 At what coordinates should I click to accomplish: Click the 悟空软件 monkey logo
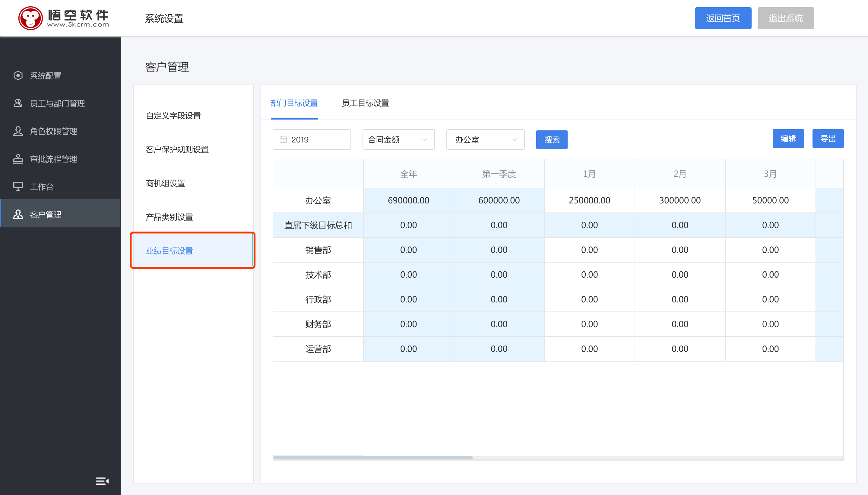click(30, 18)
